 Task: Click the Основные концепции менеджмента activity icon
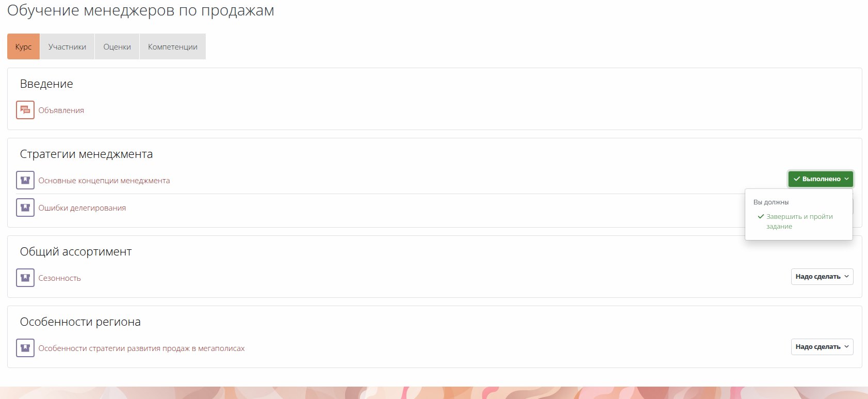25,180
